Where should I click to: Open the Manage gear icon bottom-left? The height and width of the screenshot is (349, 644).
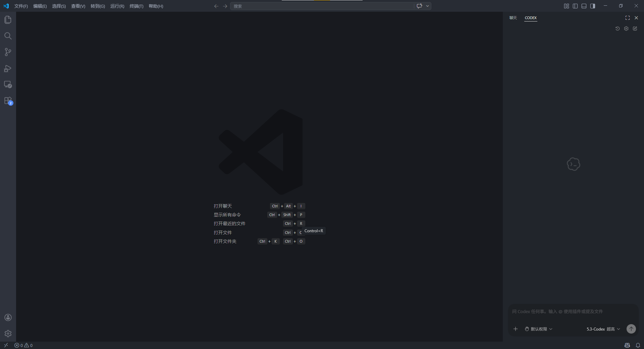(x=8, y=334)
